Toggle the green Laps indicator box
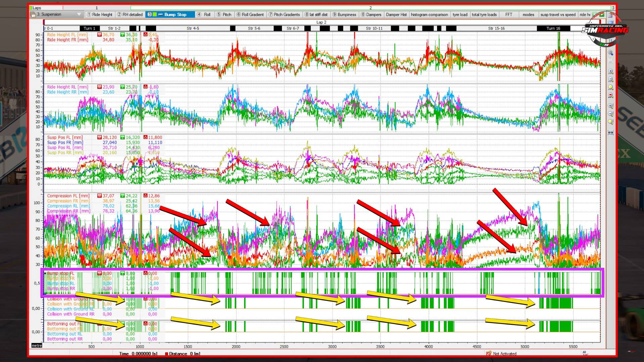This screenshot has width=644, height=362. point(31,8)
